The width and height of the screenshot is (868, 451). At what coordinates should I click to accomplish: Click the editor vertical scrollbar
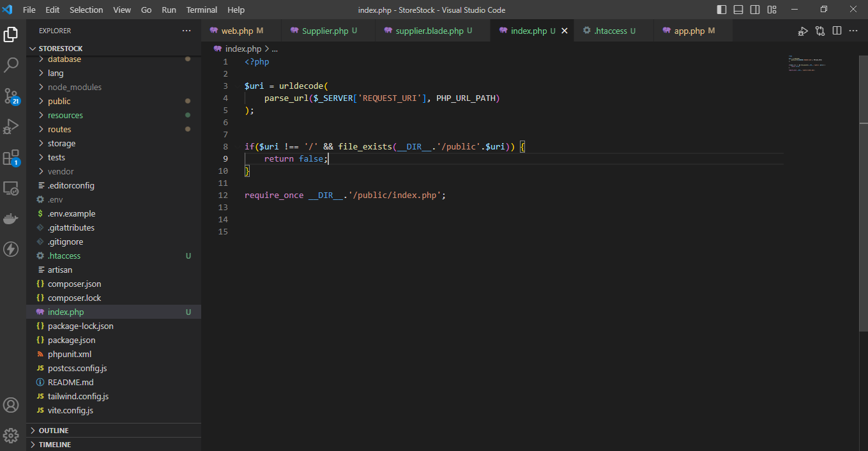tap(863, 192)
